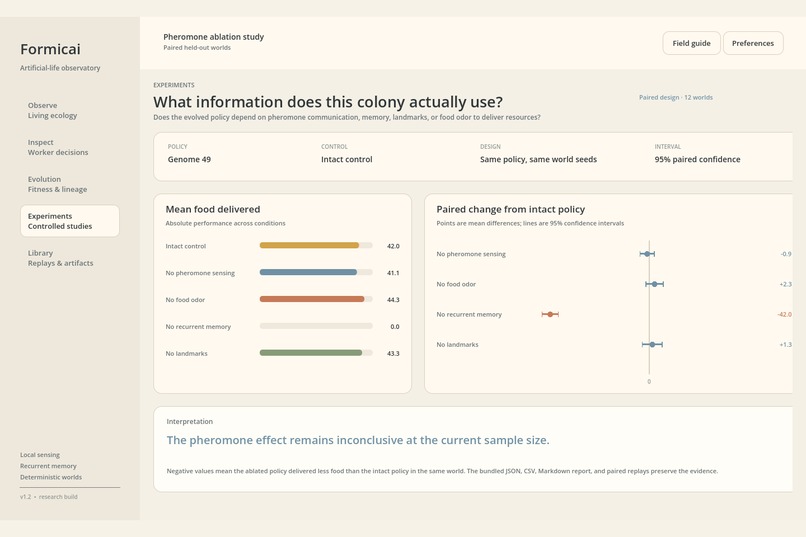Screen dimensions: 806x537
Task: Open the Field guide
Action: 691,43
